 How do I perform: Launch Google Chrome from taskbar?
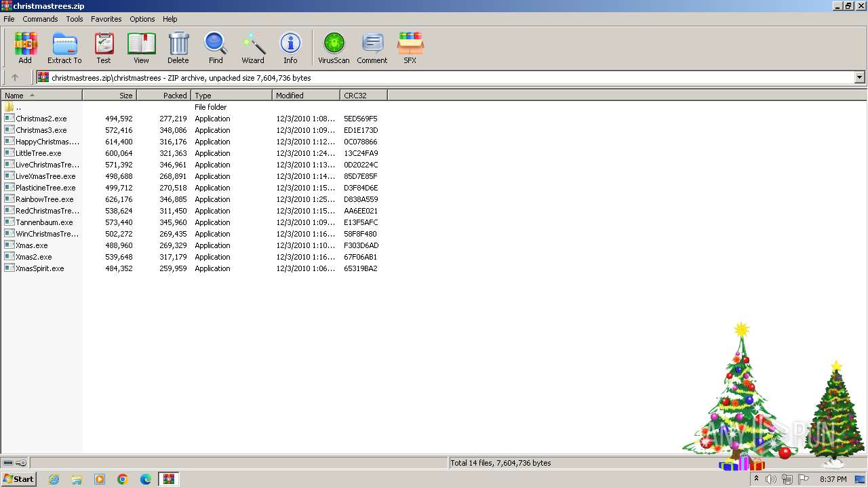pyautogui.click(x=123, y=479)
